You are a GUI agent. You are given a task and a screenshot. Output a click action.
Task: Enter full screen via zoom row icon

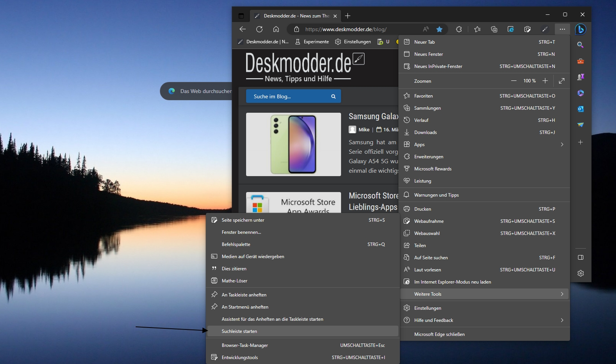(x=562, y=81)
